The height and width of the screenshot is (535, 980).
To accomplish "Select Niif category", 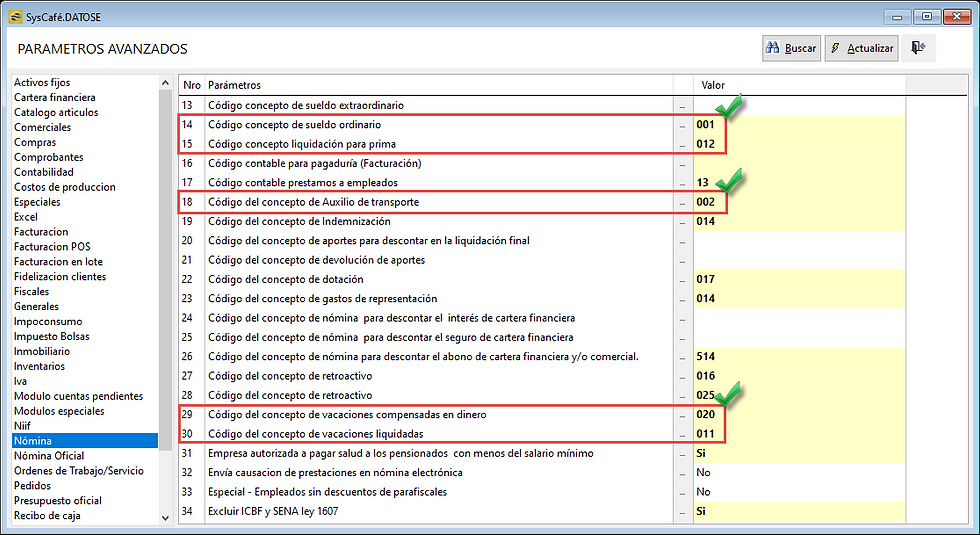I will [x=22, y=426].
